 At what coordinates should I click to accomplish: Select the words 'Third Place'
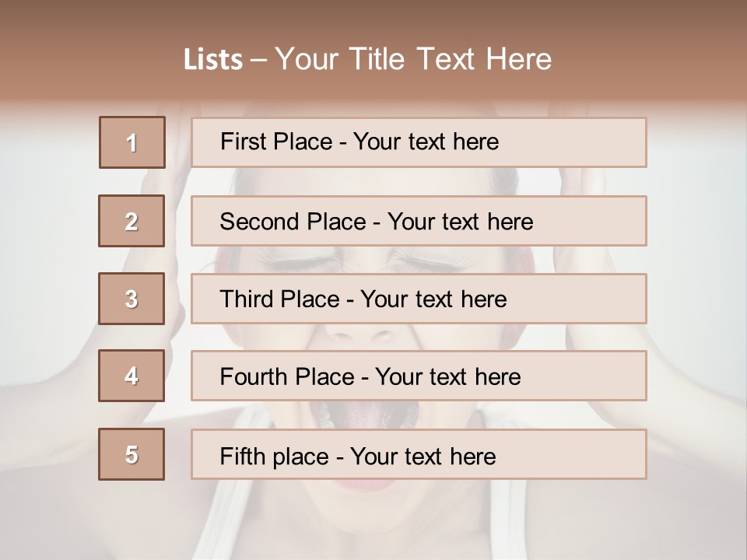pyautogui.click(x=279, y=299)
